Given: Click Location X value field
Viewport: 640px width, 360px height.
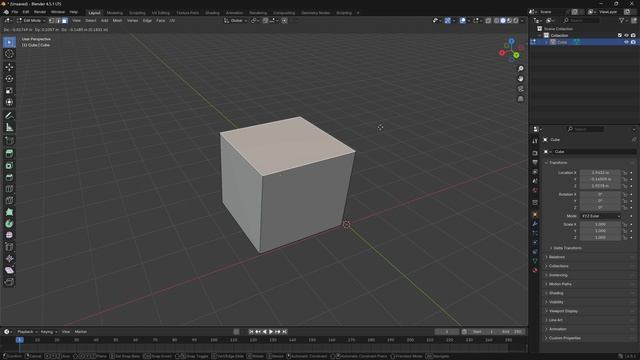Looking at the screenshot, I should pos(600,173).
